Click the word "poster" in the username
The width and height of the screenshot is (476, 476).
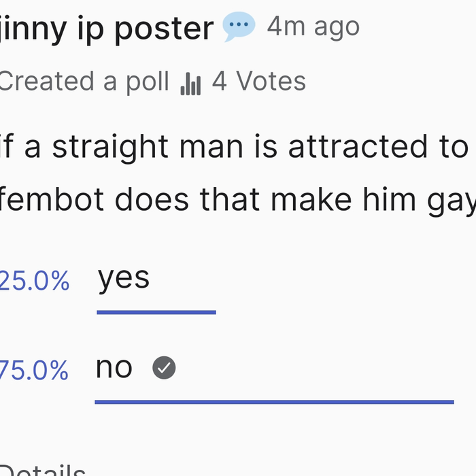[164, 29]
